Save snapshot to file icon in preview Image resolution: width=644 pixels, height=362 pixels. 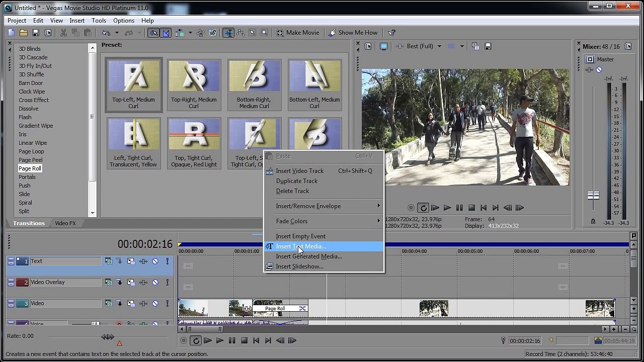(488, 46)
